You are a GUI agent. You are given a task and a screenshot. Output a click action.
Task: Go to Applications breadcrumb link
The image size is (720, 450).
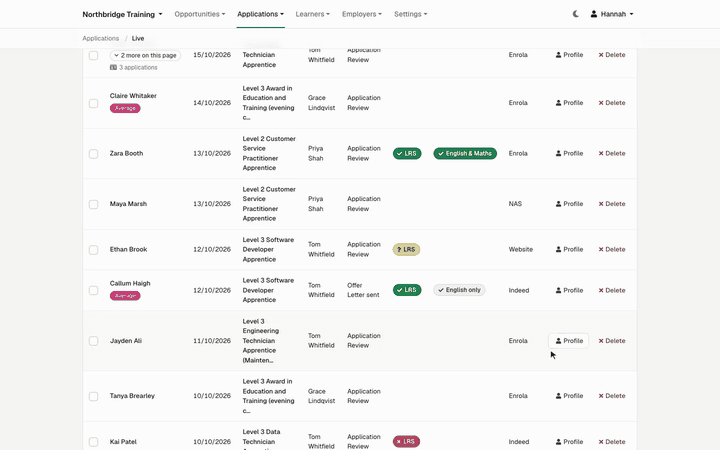[101, 38]
